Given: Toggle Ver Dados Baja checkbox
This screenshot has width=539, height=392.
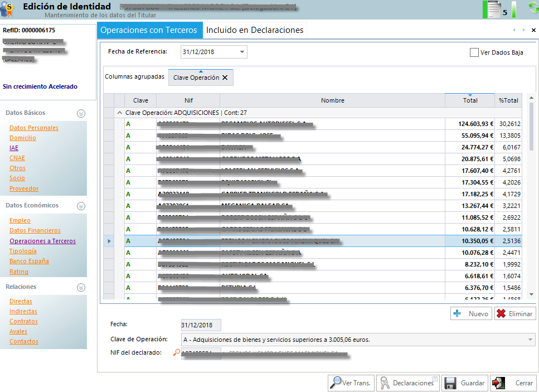Looking at the screenshot, I should [x=474, y=52].
